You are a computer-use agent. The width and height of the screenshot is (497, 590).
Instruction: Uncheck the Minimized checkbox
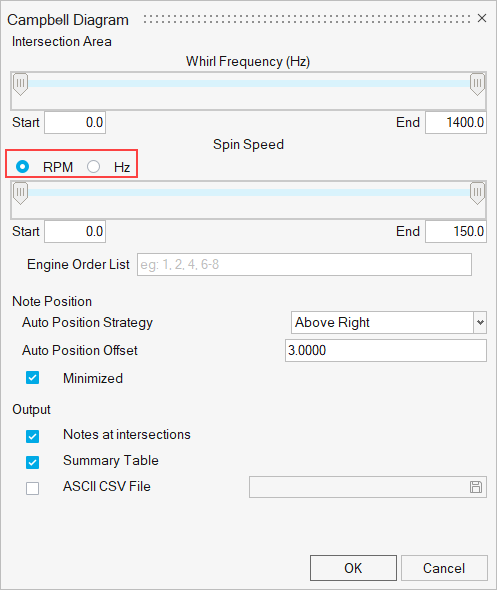pos(32,377)
